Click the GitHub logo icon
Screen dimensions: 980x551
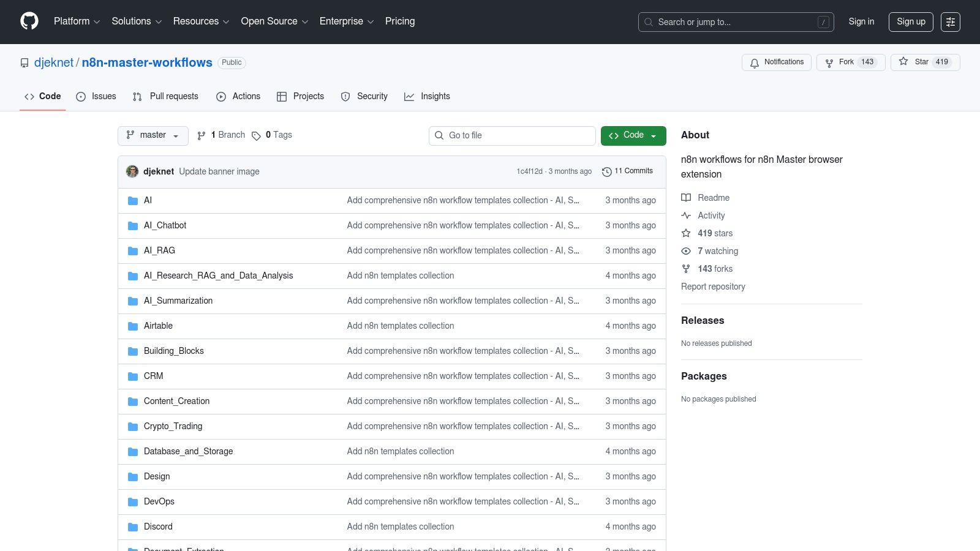29,21
